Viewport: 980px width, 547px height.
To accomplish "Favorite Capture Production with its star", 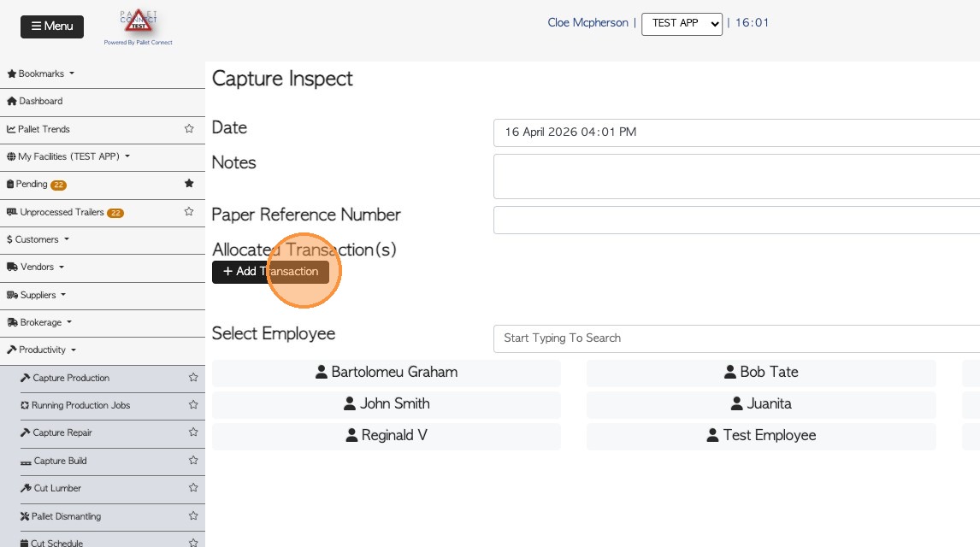I will click(x=193, y=378).
